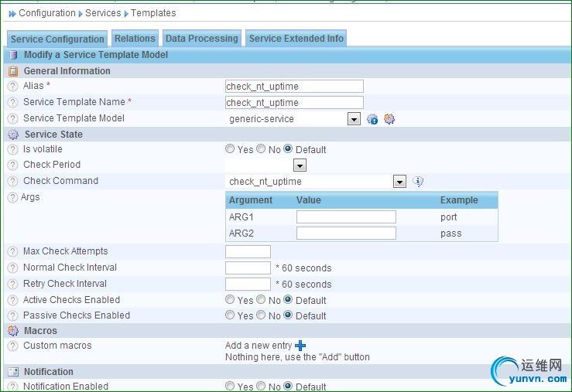Click 'Add a new entry' link
The width and height of the screenshot is (572, 392).
pyautogui.click(x=259, y=346)
